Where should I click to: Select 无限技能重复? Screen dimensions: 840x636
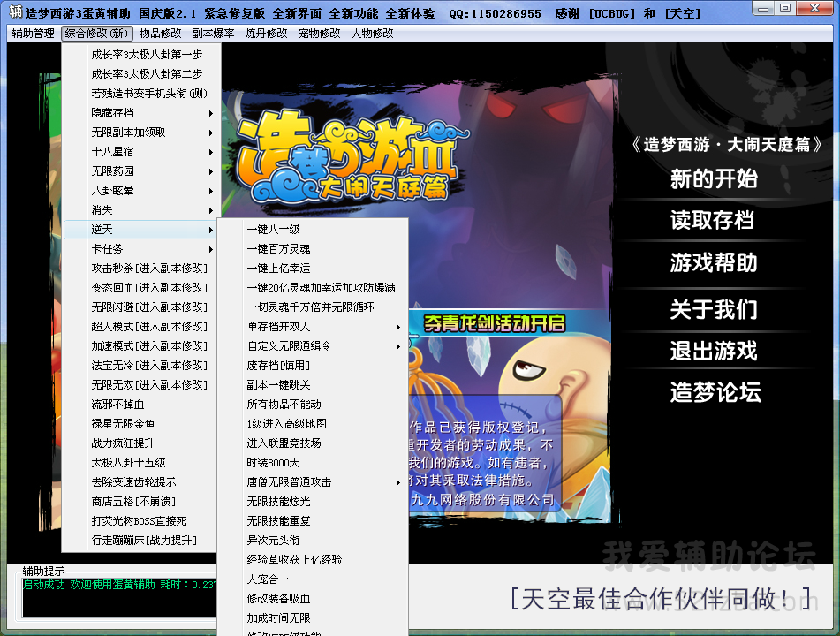(x=313, y=521)
